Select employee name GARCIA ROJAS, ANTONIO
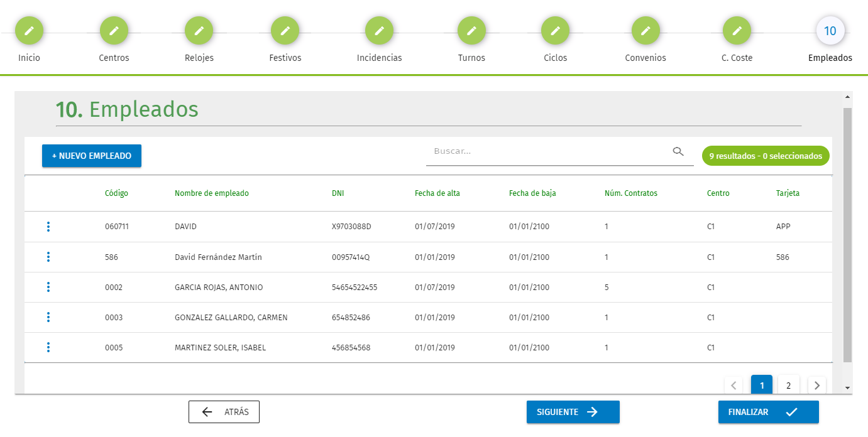 click(x=219, y=288)
